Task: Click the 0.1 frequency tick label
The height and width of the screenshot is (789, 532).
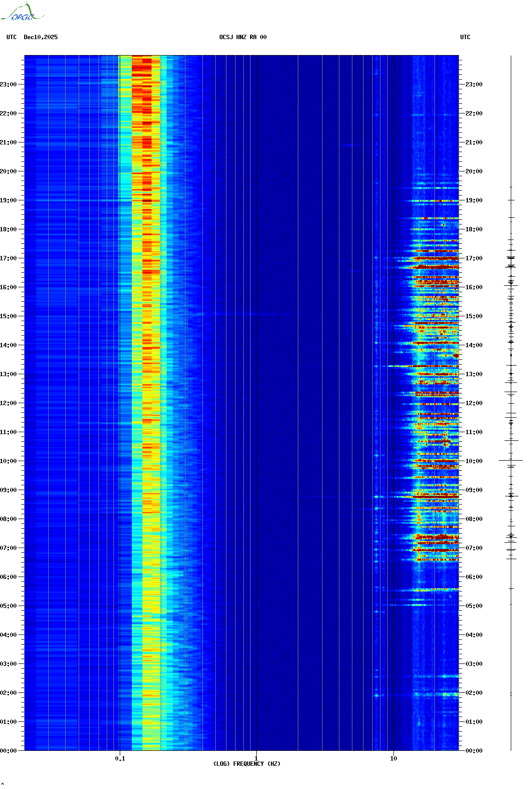Action: [120, 758]
